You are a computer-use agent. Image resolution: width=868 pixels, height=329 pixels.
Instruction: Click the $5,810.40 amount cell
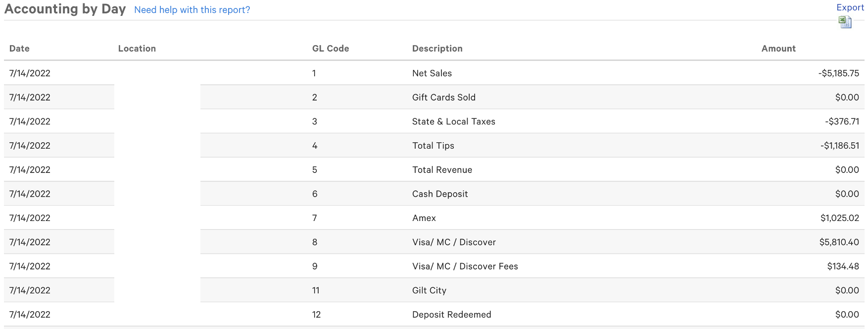pyautogui.click(x=839, y=242)
